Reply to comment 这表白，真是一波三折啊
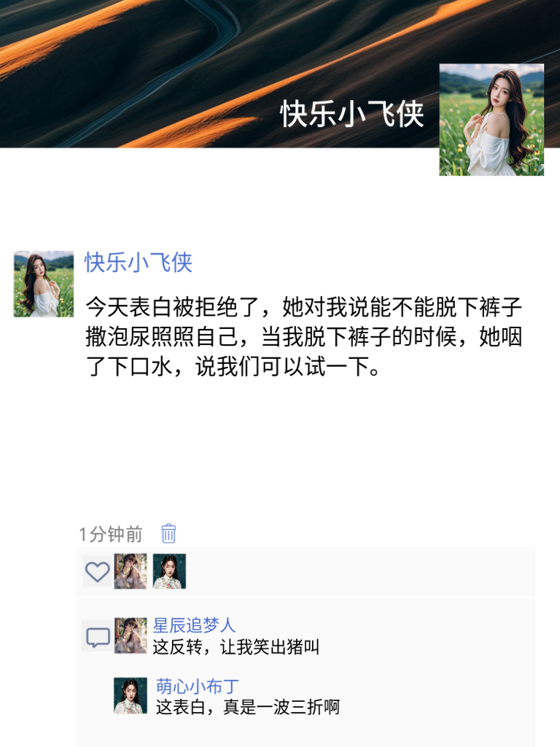The width and height of the screenshot is (560, 747). coord(248,707)
